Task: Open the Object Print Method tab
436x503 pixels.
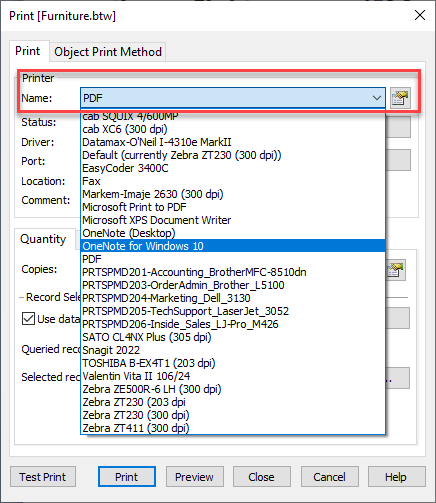Action: pos(108,52)
